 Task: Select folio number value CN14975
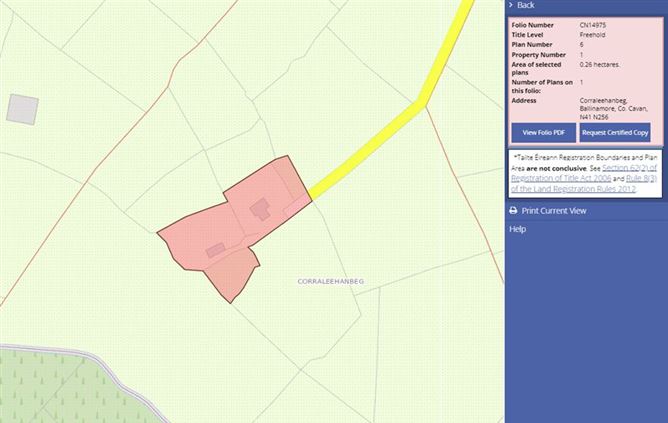[x=593, y=25]
